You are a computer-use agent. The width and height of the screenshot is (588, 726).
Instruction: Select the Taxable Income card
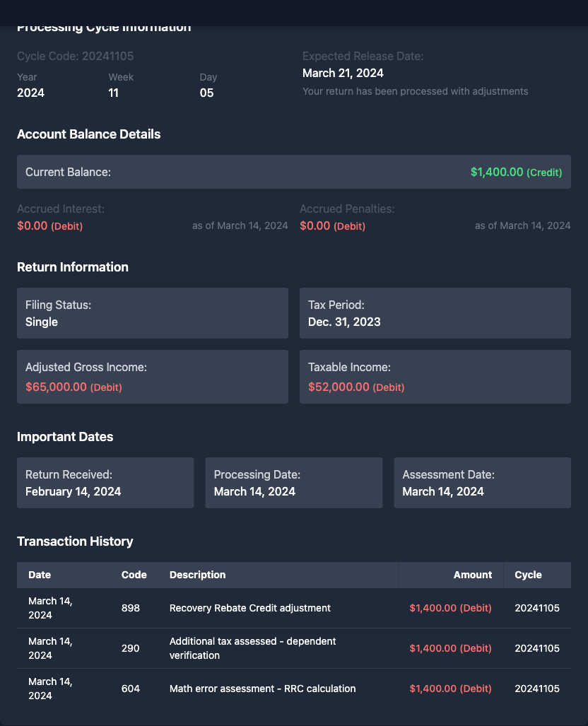(x=435, y=377)
